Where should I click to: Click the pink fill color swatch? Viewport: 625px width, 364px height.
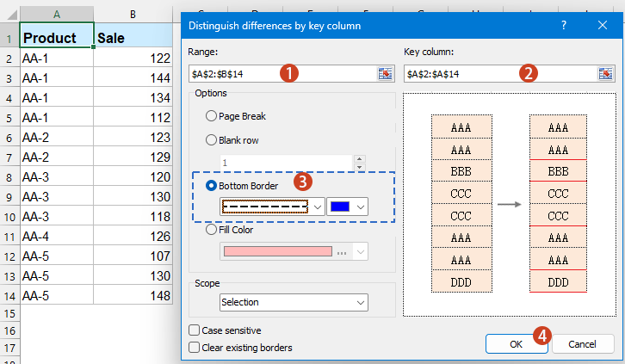coord(275,251)
